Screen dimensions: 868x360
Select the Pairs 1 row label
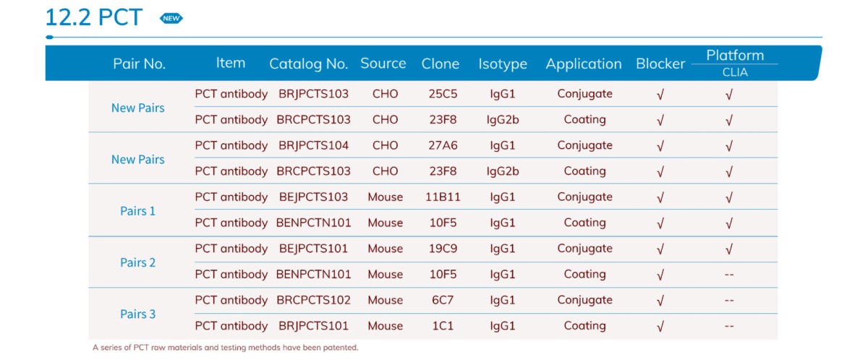click(137, 211)
